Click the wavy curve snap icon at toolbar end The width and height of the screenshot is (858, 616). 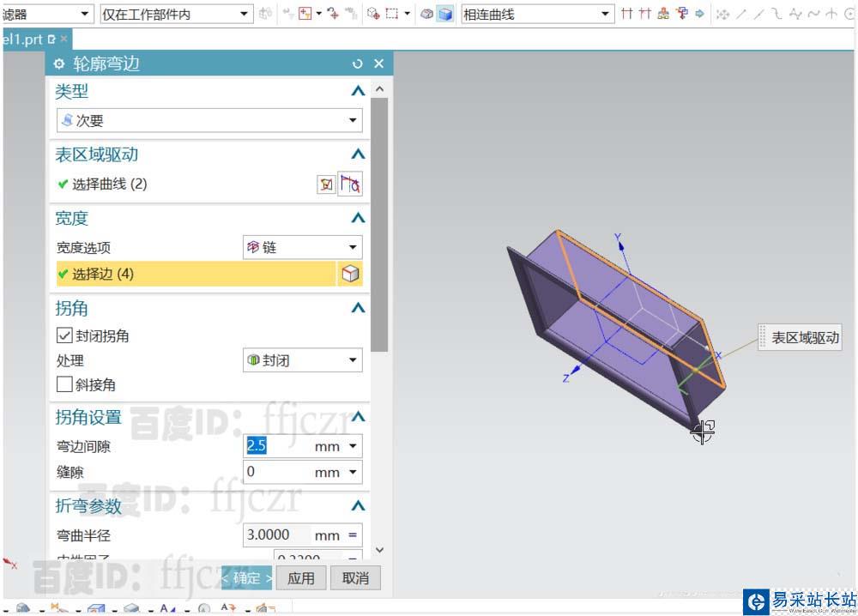[x=814, y=14]
